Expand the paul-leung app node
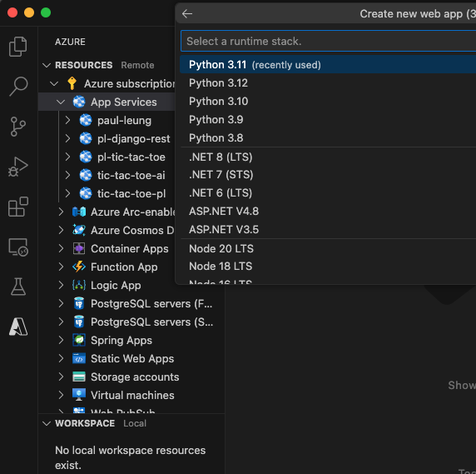Image resolution: width=476 pixels, height=474 pixels. [67, 120]
